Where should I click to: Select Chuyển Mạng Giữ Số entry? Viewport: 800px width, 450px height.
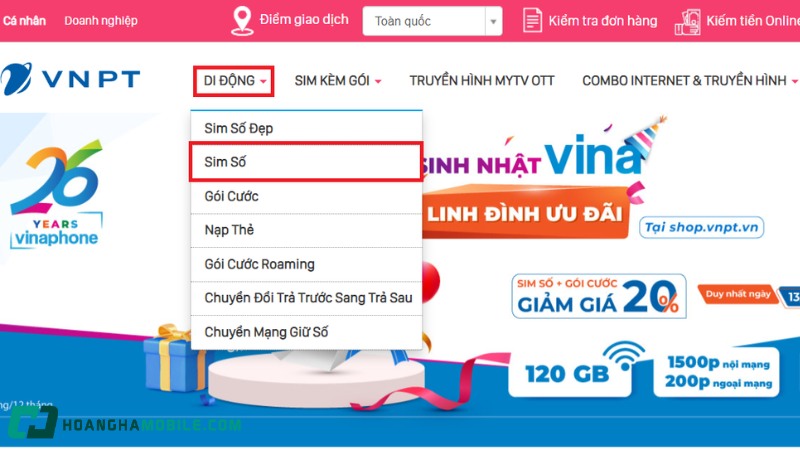(306, 332)
